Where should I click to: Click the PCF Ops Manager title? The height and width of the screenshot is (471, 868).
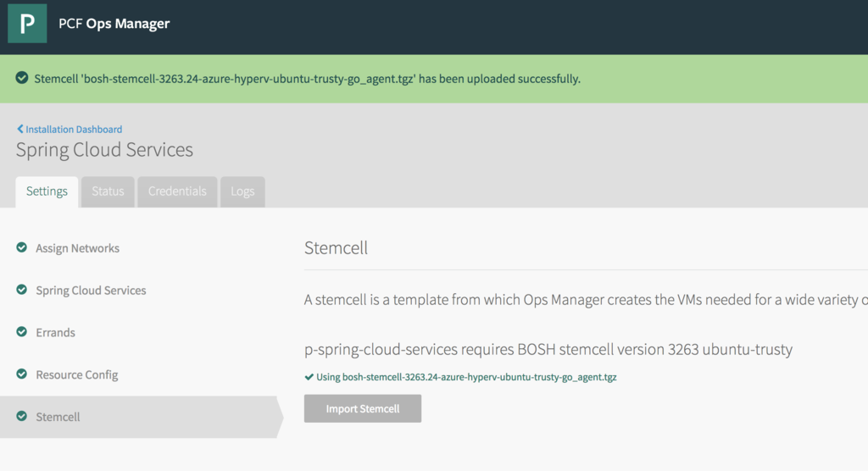tap(114, 24)
